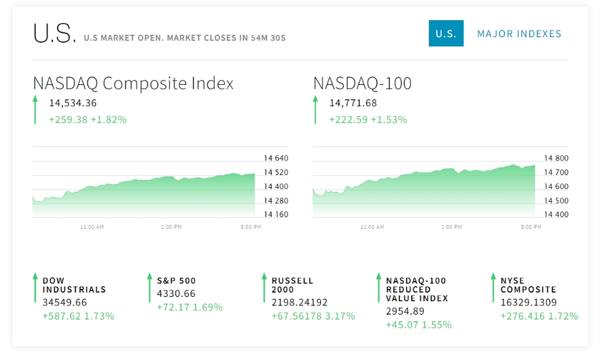Viewport: 610px width, 364px height.
Task: Open the NASDAQ-100 title link
Action: coord(362,83)
